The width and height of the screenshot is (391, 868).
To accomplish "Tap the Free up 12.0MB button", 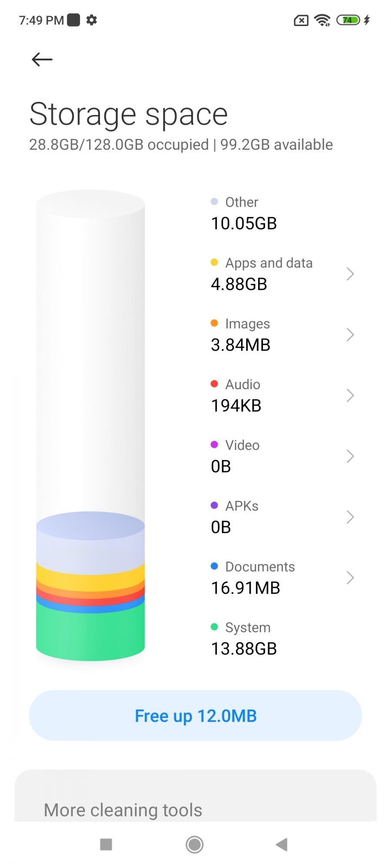I will click(x=195, y=716).
